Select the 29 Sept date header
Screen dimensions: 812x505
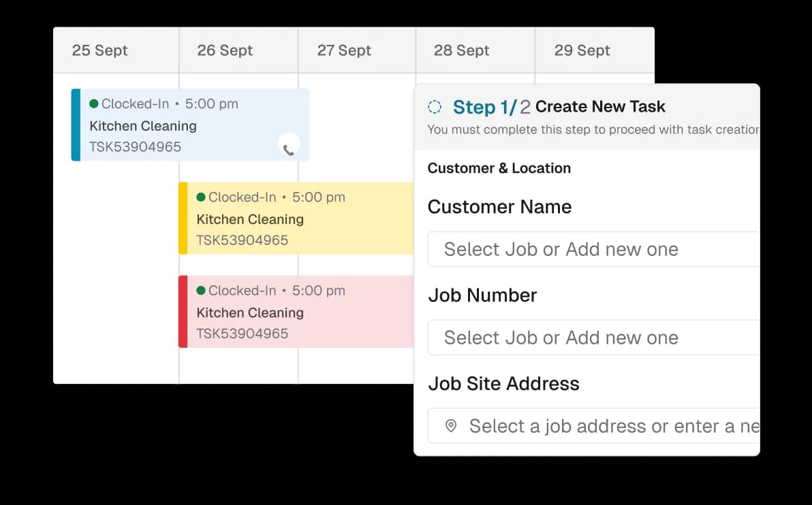(x=582, y=50)
